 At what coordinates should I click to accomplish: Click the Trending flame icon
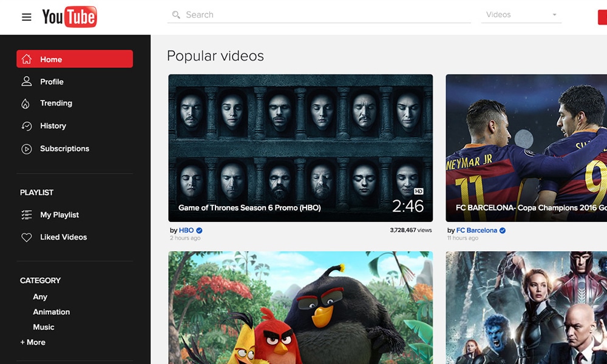pyautogui.click(x=25, y=103)
